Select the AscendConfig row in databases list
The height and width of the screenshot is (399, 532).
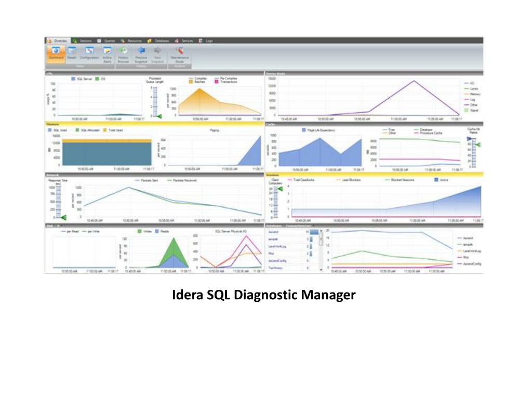293,261
